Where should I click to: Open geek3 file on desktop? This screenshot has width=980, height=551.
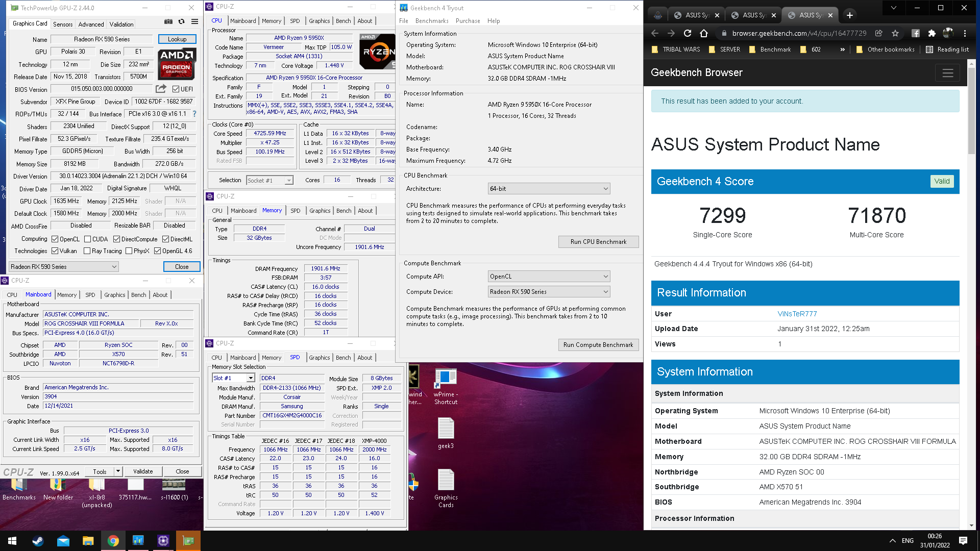[446, 433]
